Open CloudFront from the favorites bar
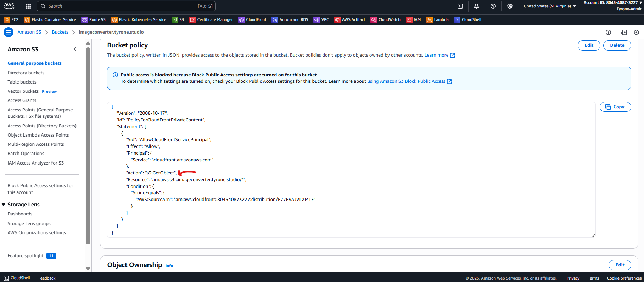 pos(252,19)
